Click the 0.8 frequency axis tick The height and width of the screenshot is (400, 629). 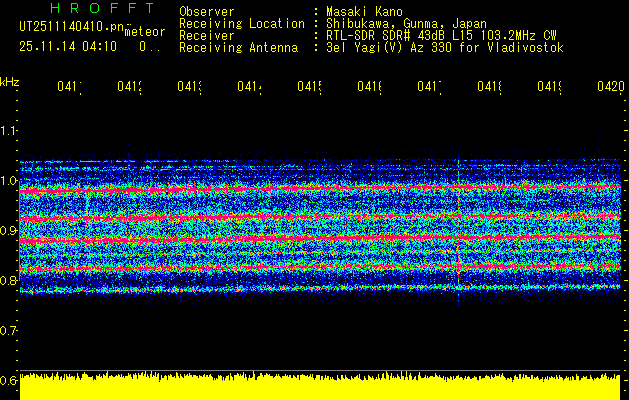pos(9,281)
